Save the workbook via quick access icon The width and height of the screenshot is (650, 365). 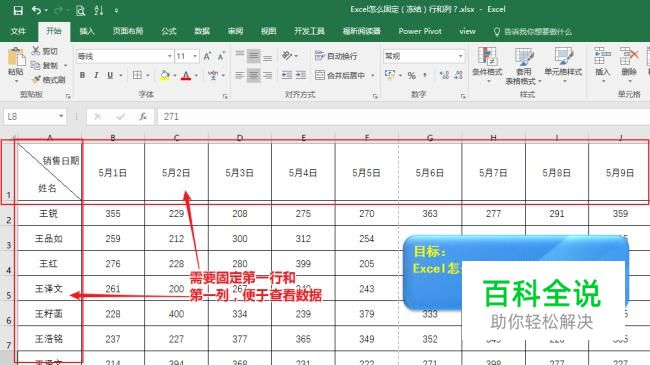18,10
